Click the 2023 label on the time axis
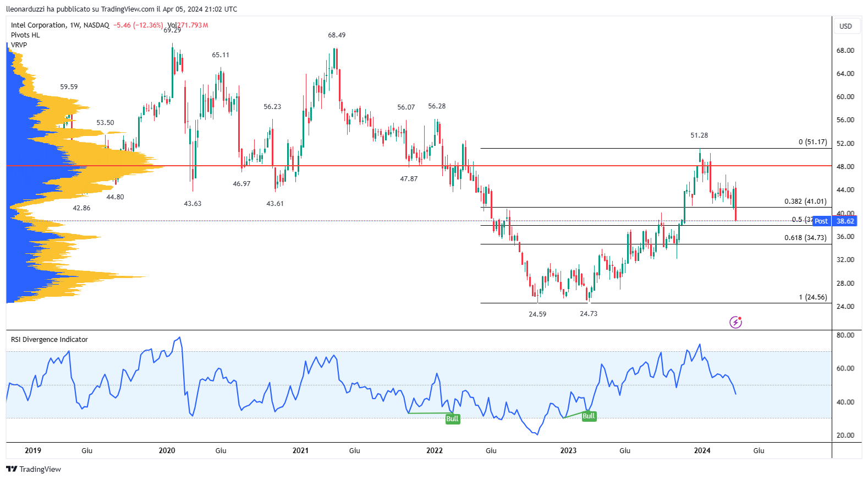 (568, 450)
